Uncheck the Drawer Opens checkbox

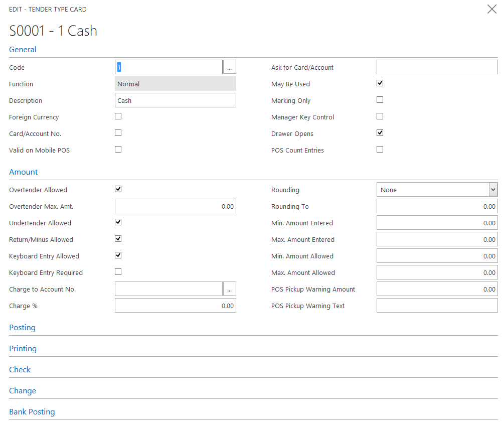380,133
